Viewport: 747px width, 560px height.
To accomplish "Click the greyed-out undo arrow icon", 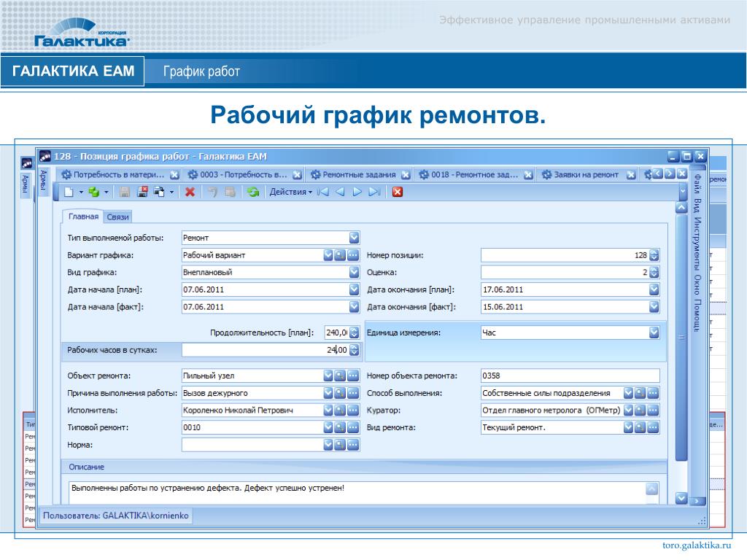I will [212, 192].
